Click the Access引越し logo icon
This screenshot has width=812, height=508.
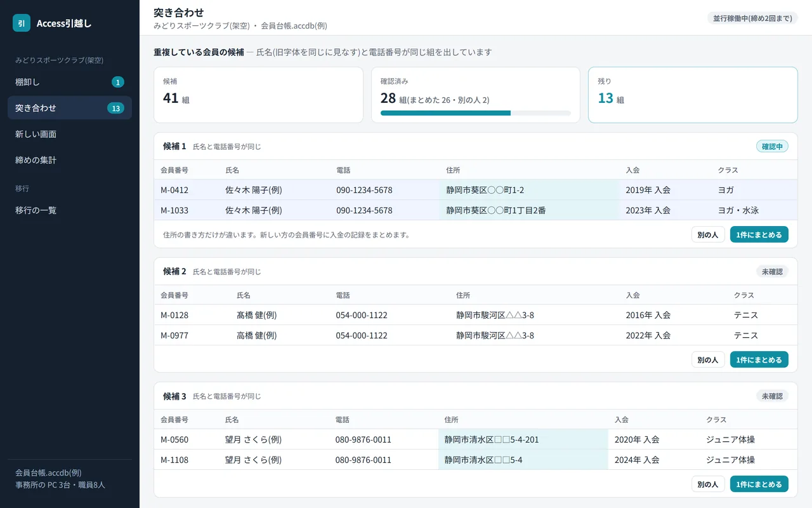22,23
